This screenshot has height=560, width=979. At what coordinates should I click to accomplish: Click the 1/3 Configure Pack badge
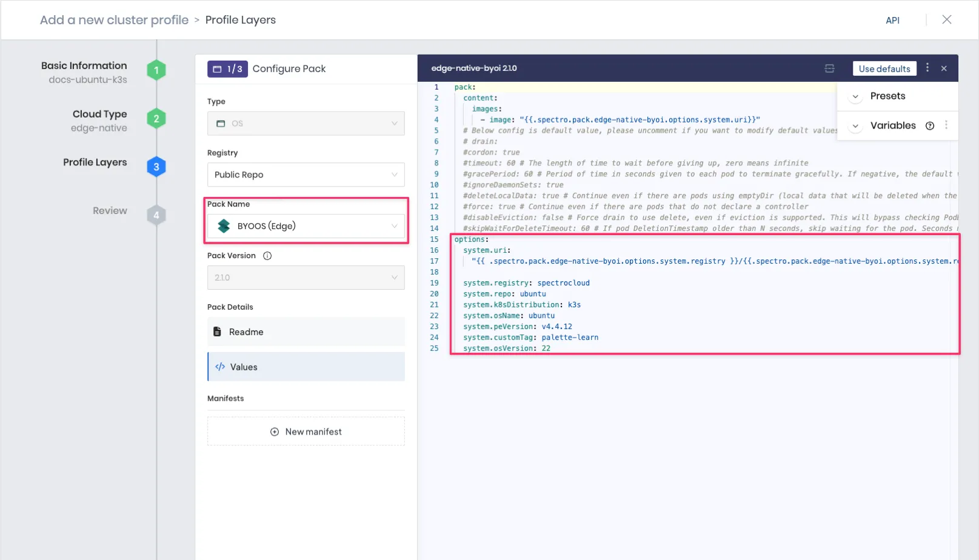coord(227,68)
